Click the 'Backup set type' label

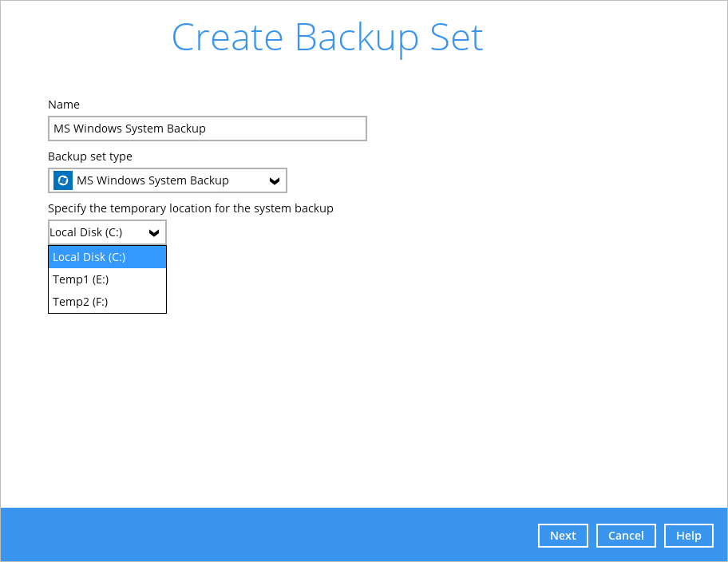pos(90,156)
